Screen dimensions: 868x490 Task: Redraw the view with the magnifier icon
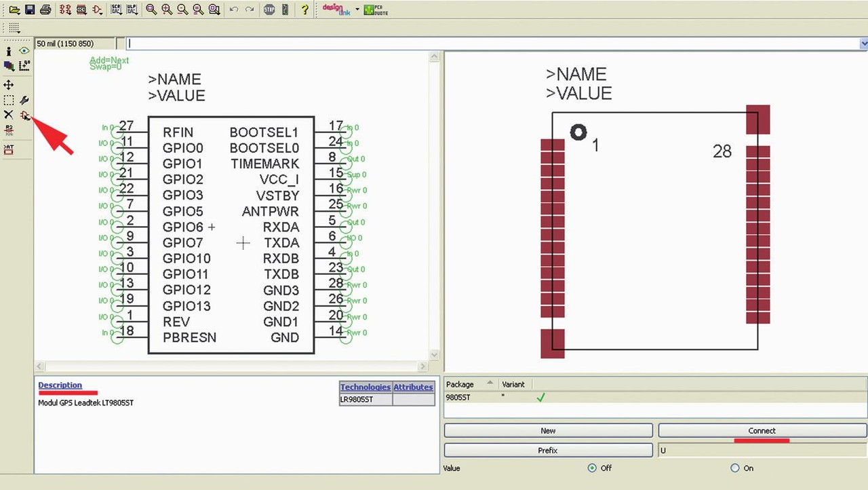[x=198, y=10]
